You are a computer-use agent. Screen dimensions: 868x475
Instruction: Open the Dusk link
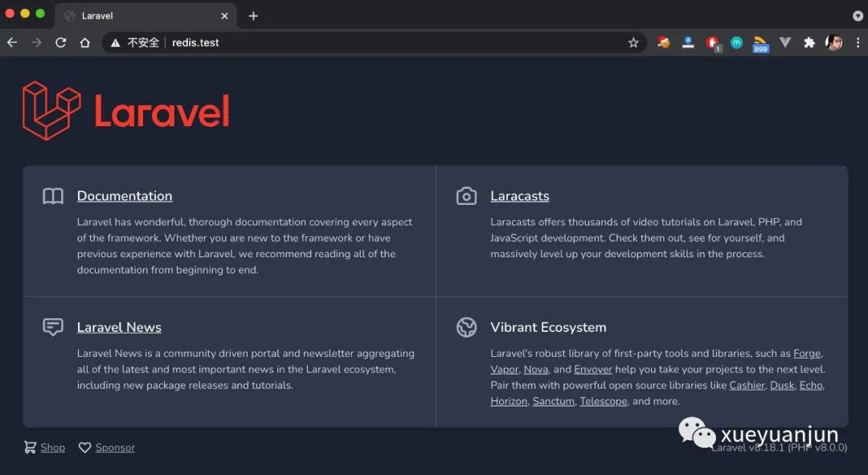[x=782, y=385]
